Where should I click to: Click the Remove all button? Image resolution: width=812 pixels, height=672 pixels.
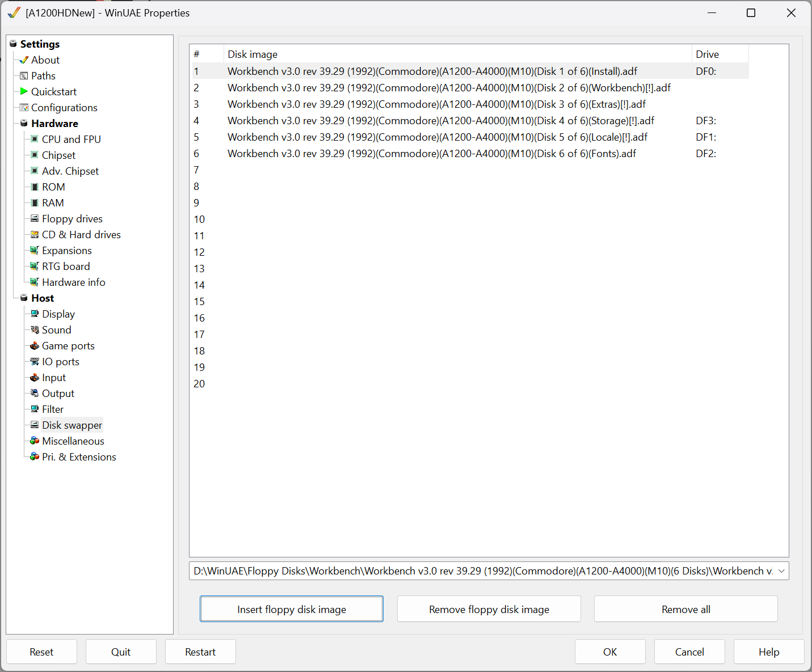coord(685,609)
